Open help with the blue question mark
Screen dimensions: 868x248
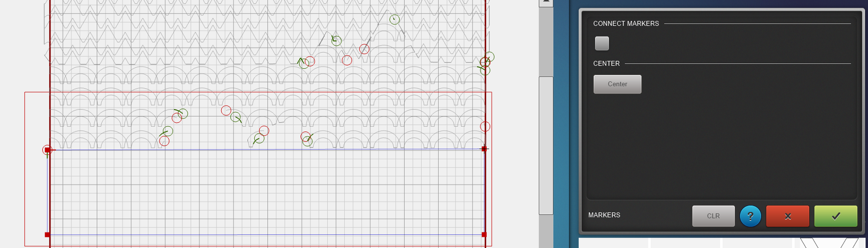(750, 216)
